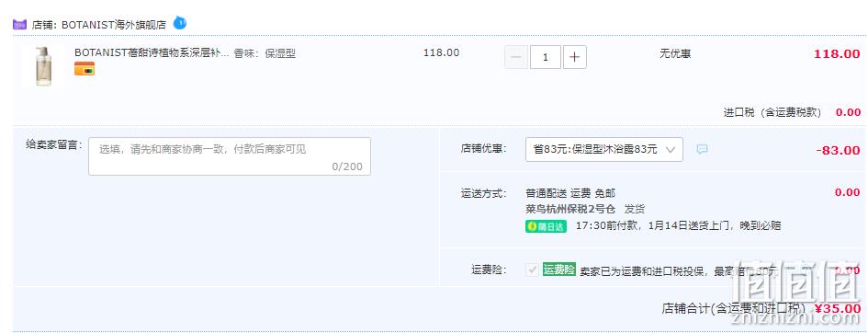Image resolution: width=868 pixels, height=333 pixels.
Task: Open the blue Wangwang chat icon
Action: coord(180,23)
